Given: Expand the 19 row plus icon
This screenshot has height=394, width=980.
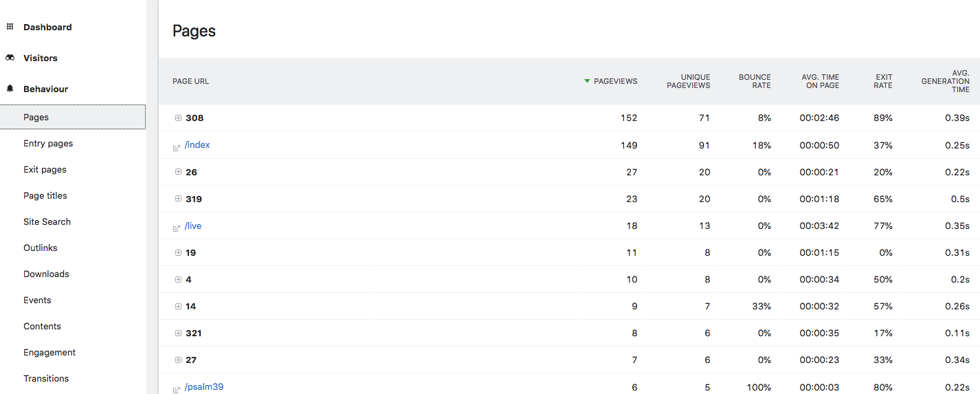Looking at the screenshot, I should [178, 252].
